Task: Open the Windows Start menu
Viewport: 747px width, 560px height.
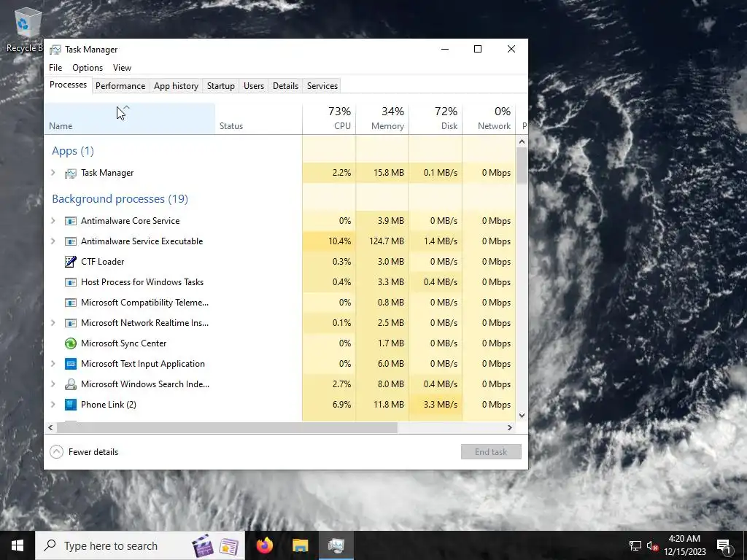Action: (18, 545)
